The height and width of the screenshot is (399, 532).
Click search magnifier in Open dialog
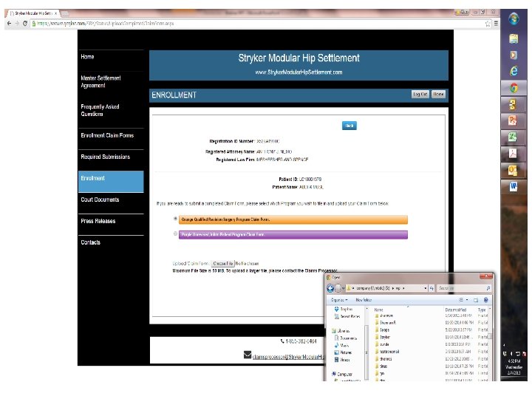[488, 288]
